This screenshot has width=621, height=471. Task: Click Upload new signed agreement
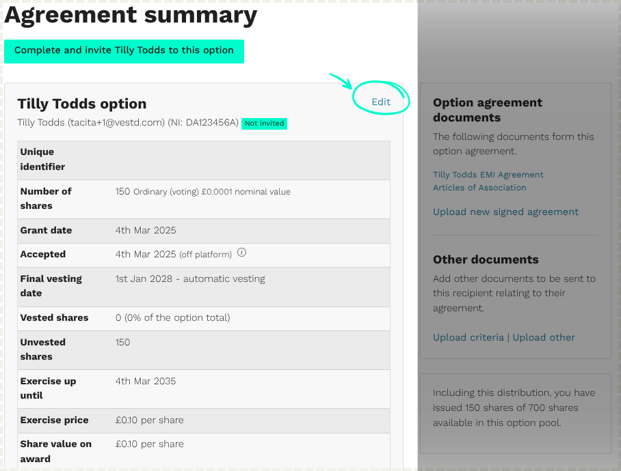[x=505, y=212]
